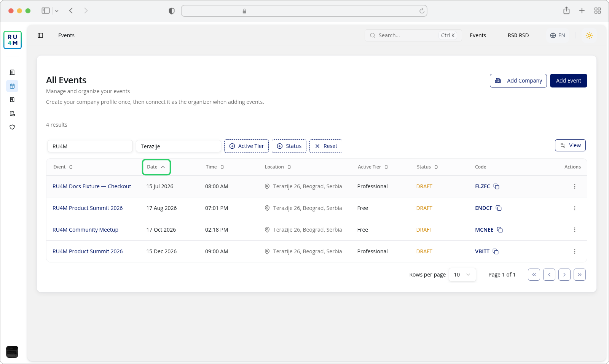Sort table by Status column
Screen dimensions: 609x364
(427, 167)
